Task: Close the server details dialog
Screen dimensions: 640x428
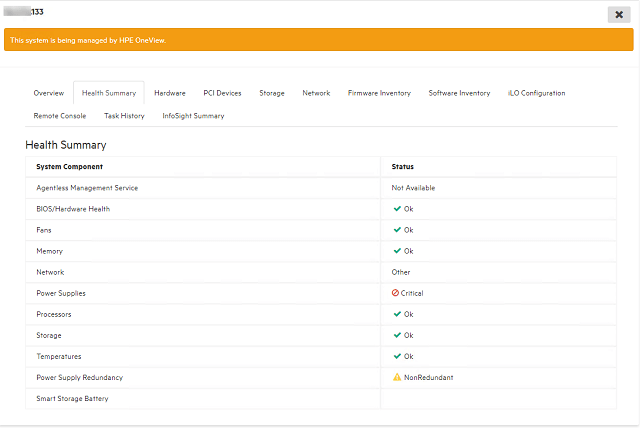Action: pos(619,14)
